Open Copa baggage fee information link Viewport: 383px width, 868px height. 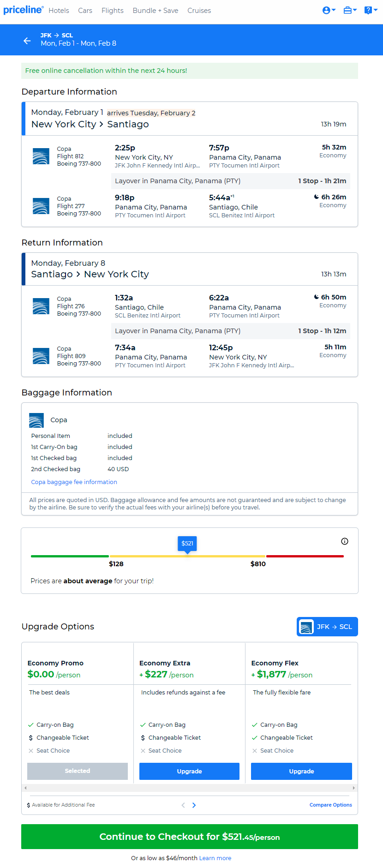74,482
